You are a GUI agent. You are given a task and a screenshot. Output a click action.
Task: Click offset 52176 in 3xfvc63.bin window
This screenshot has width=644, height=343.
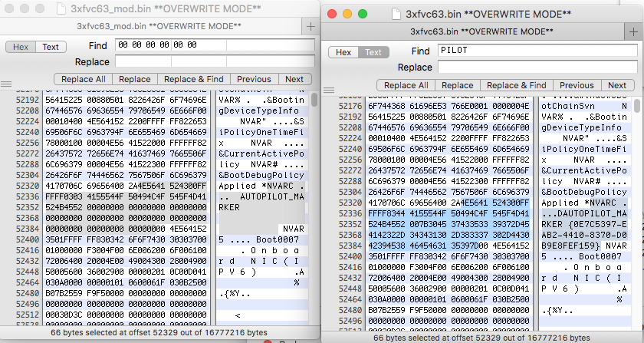pos(350,106)
